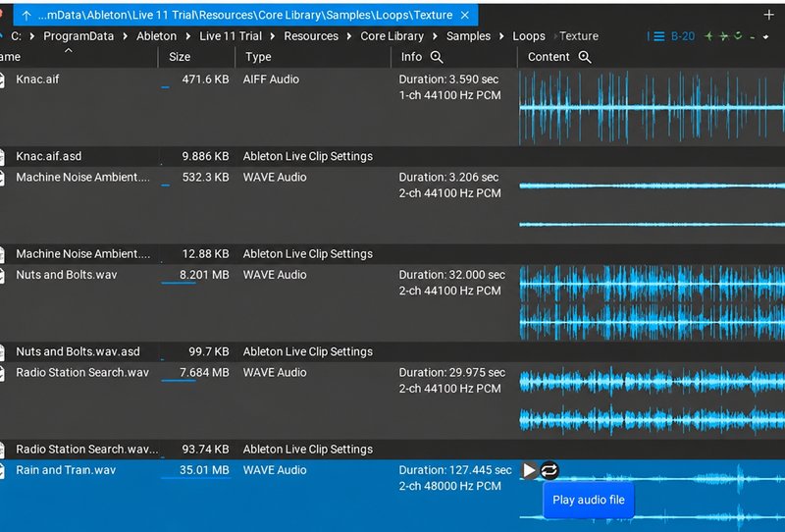The image size is (785, 532).
Task: Click the Info column header
Action: click(411, 57)
